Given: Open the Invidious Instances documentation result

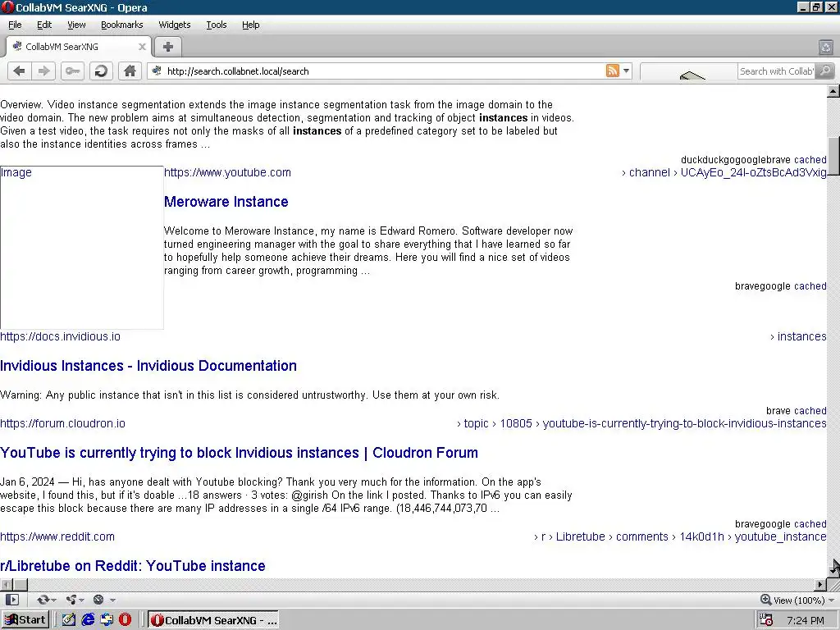Looking at the screenshot, I should 148,366.
